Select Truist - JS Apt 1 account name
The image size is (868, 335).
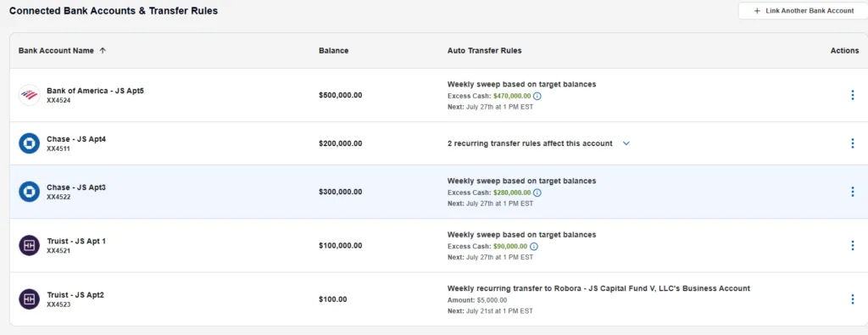tap(75, 241)
